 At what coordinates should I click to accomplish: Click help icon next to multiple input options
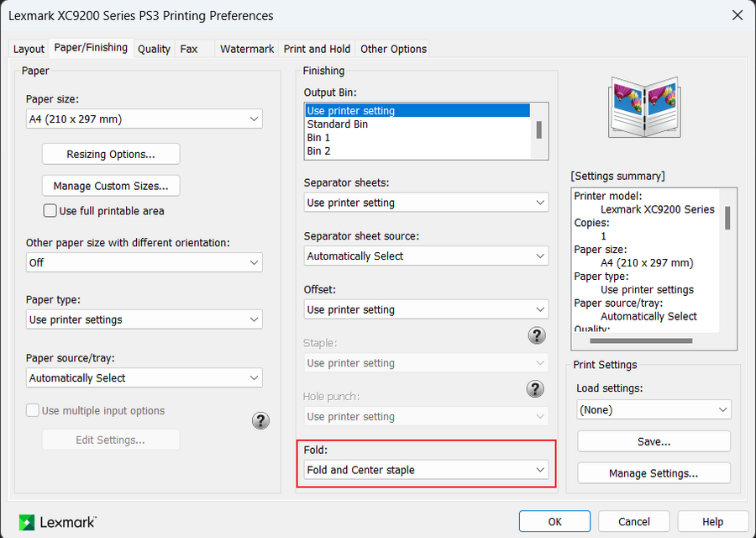[x=260, y=420]
